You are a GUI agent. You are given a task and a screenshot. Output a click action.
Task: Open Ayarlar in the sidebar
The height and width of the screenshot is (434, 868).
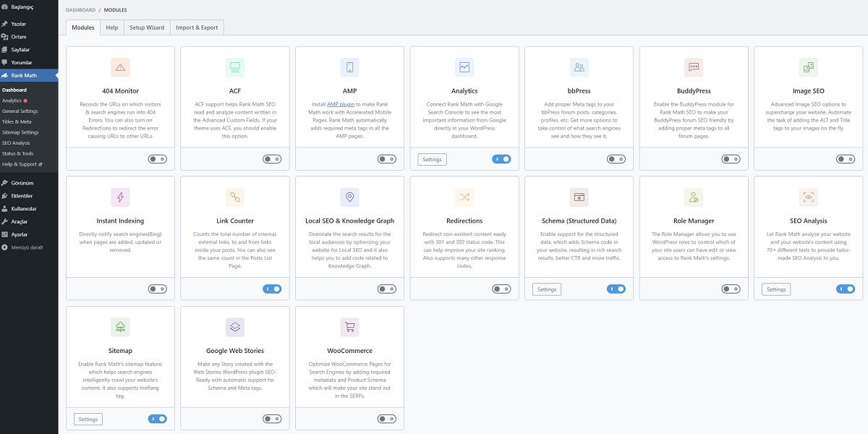coord(29,234)
